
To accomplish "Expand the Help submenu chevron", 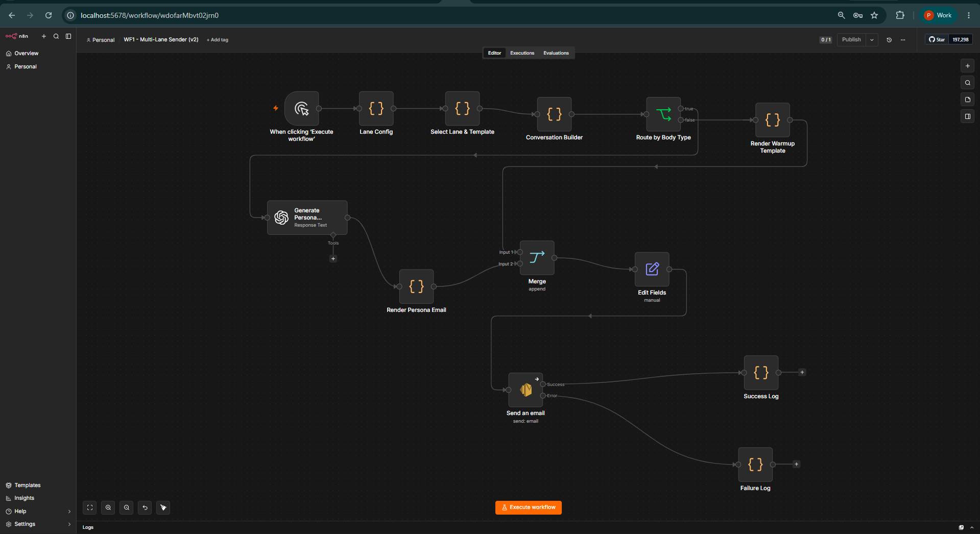I will point(69,511).
